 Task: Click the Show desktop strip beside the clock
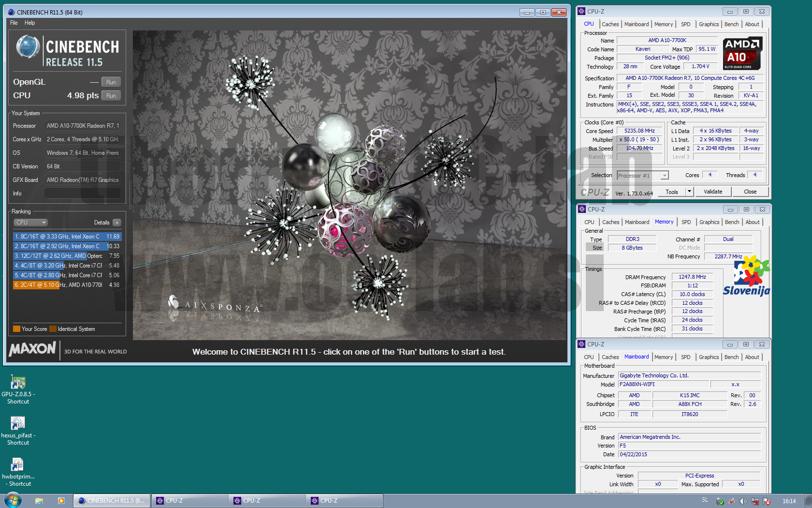[809, 501]
